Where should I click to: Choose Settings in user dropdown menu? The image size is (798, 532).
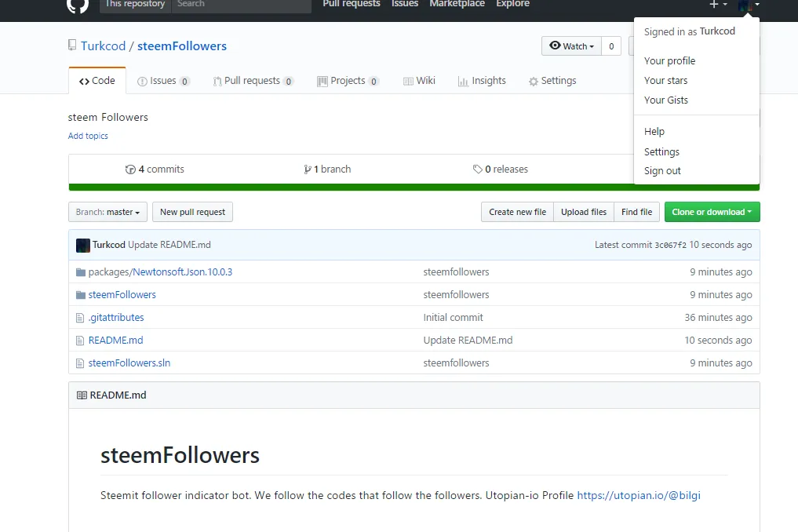click(661, 151)
